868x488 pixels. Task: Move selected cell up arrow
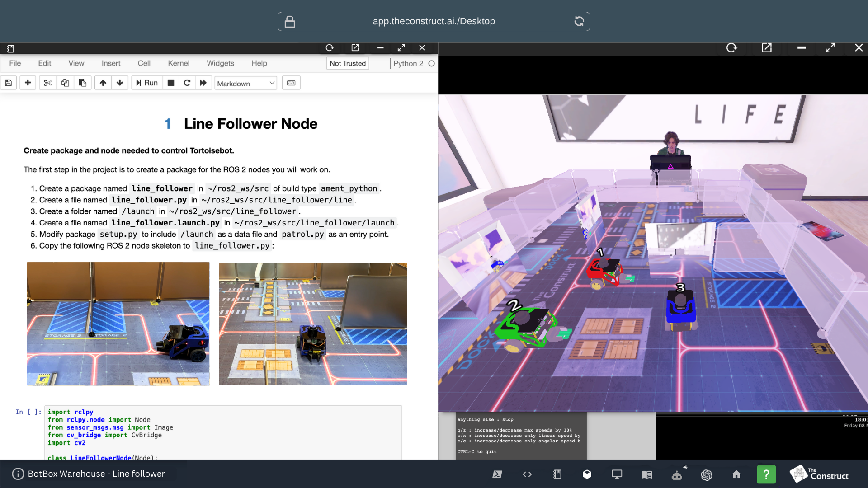(103, 83)
